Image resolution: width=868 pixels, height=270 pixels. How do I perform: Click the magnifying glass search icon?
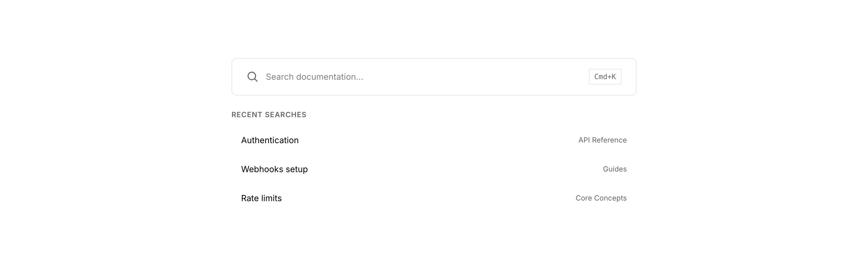coord(252,77)
